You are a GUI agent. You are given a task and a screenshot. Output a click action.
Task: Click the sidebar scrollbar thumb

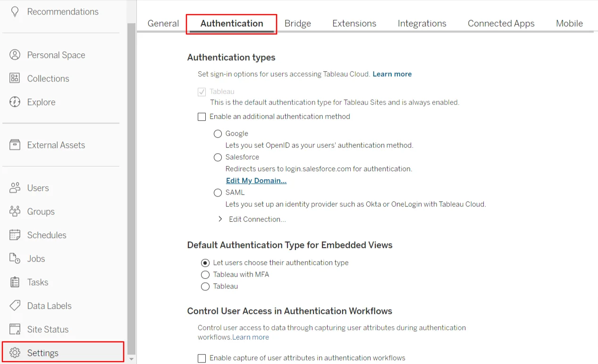pos(131,189)
